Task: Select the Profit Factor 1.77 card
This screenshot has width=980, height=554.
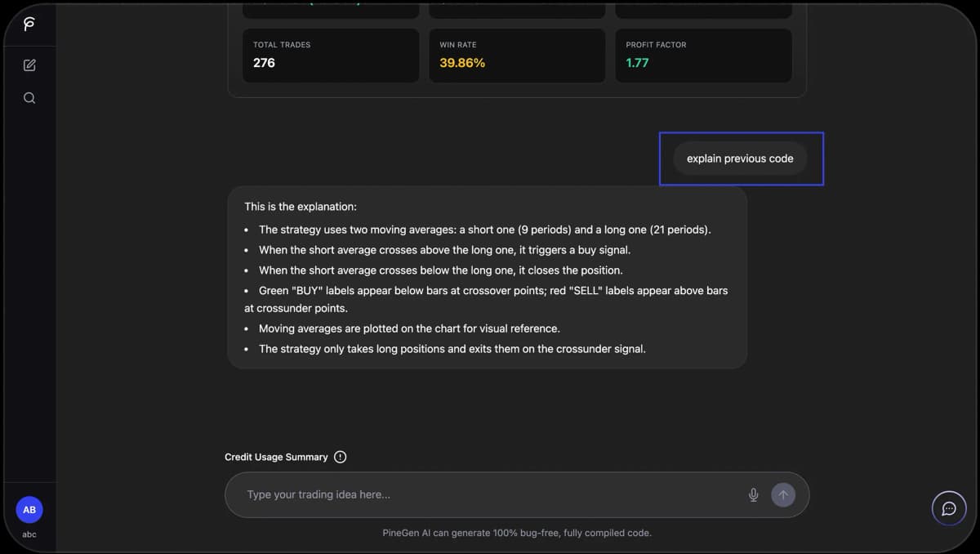Action: [703, 56]
